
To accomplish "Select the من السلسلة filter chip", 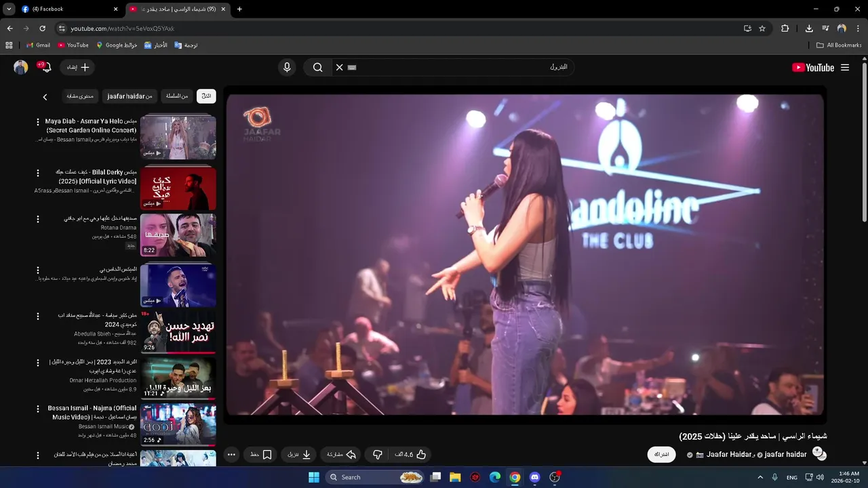I will 177,96.
